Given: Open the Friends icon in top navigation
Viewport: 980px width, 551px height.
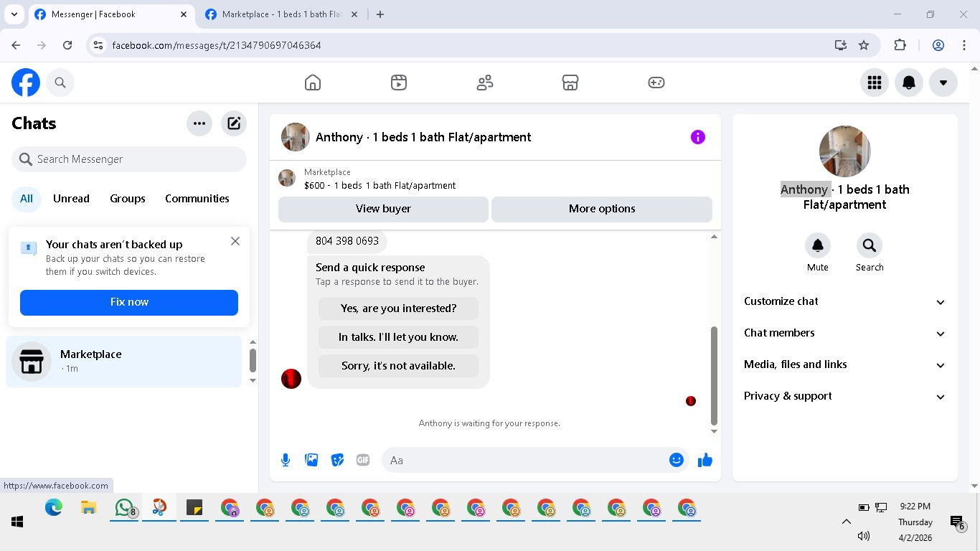Looking at the screenshot, I should pos(485,83).
